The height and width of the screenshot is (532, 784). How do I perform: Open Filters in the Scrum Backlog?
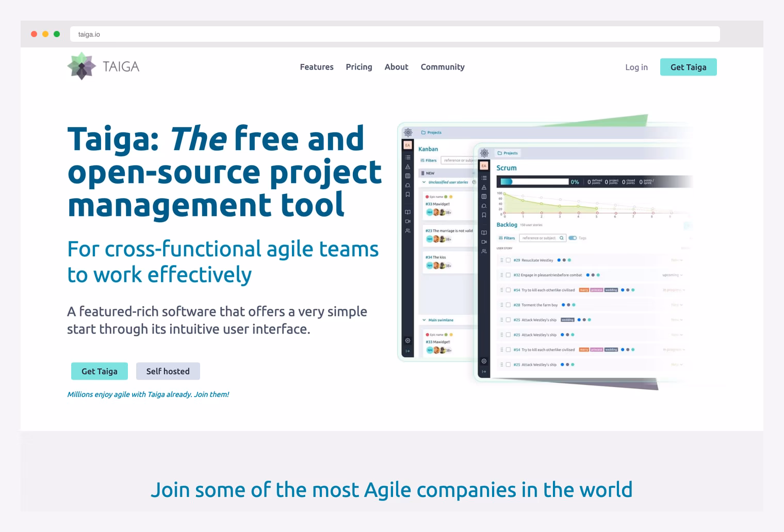point(507,238)
